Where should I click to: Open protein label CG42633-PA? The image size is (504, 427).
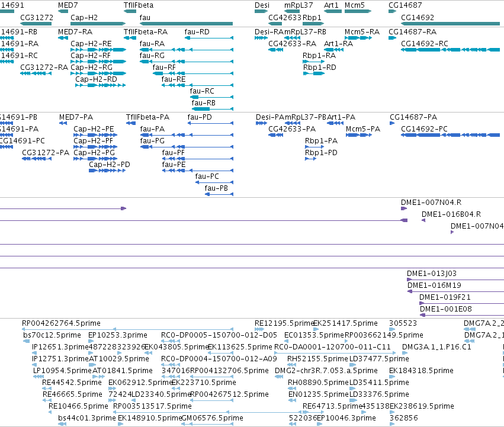click(292, 129)
